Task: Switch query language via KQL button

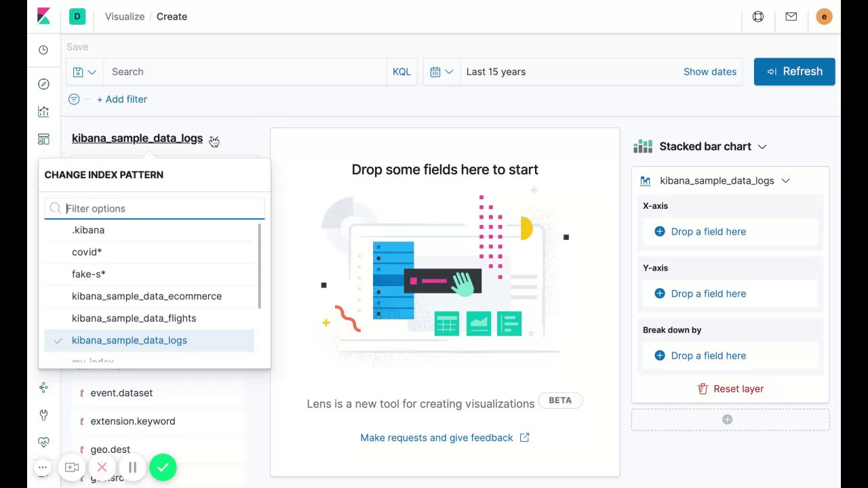Action: 401,72
